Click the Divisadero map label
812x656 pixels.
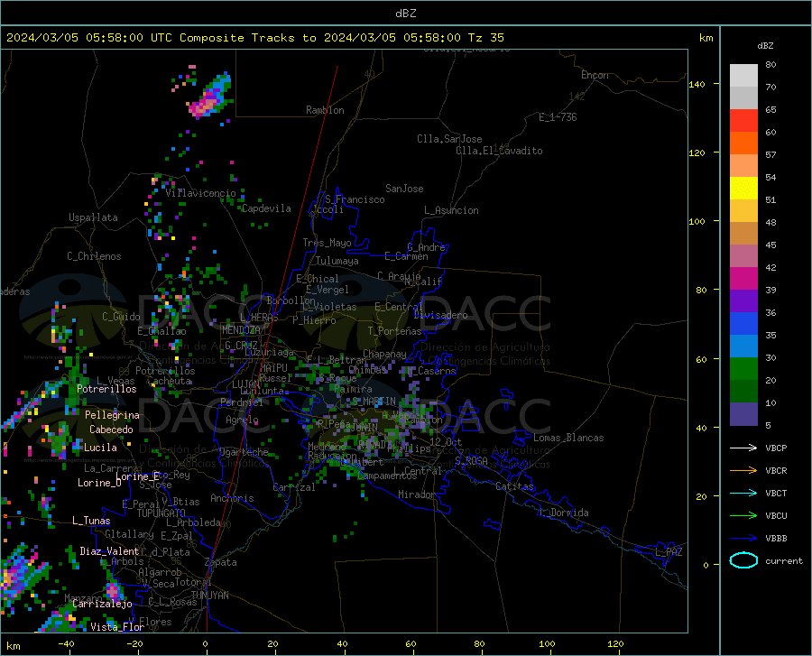pos(440,315)
